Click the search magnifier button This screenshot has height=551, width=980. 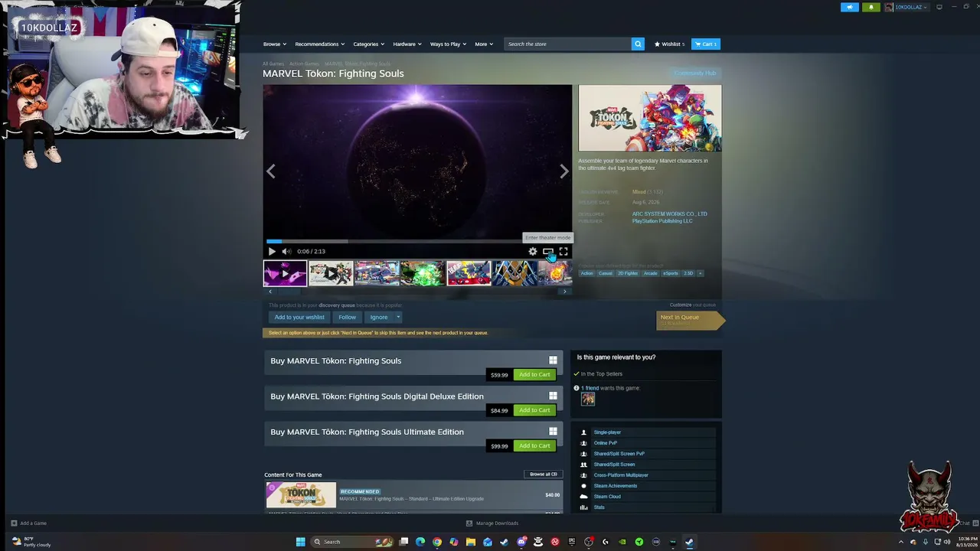[638, 44]
